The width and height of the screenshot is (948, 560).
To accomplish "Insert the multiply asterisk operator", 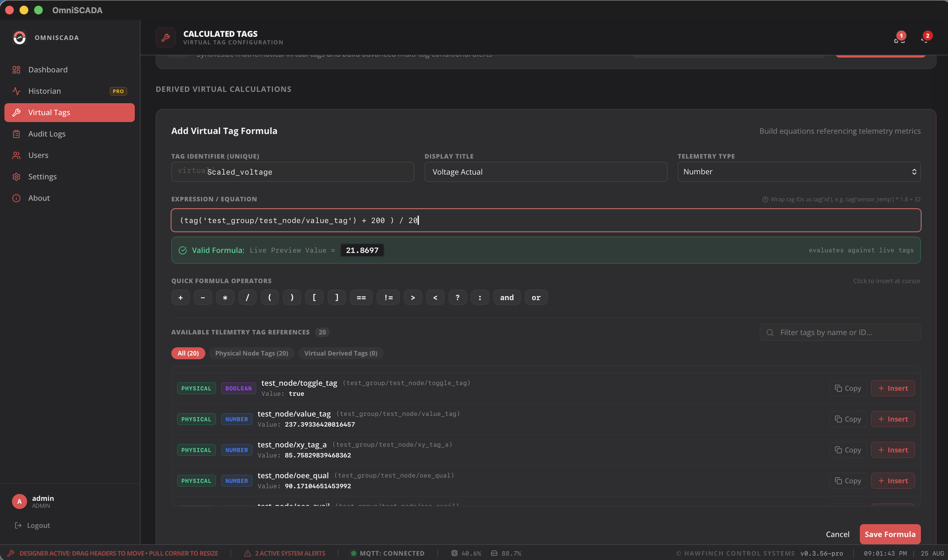I will click(225, 298).
